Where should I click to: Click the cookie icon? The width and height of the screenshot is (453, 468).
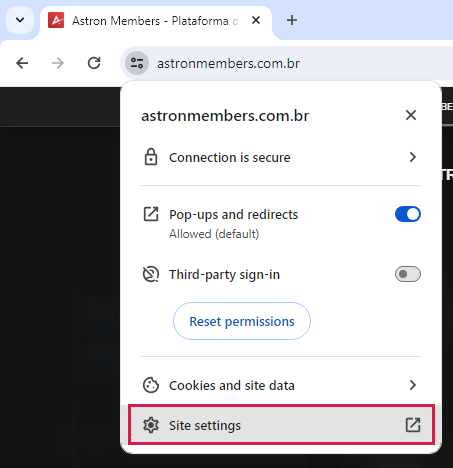[x=151, y=385]
